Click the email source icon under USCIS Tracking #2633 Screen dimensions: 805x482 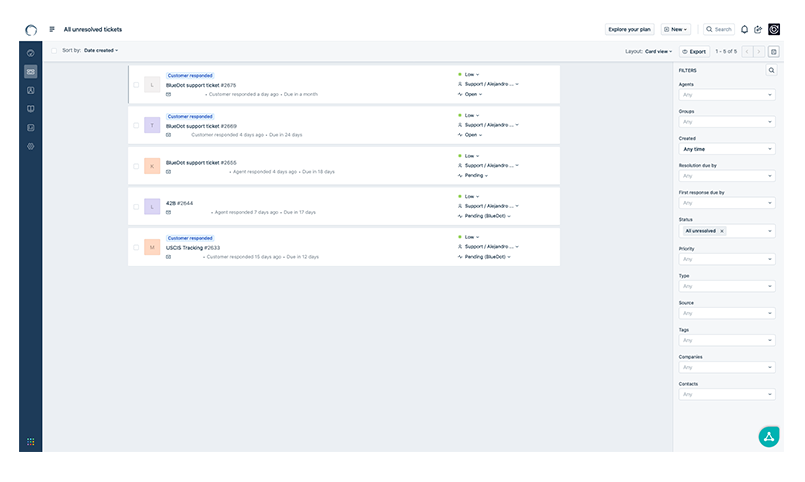tap(168, 257)
